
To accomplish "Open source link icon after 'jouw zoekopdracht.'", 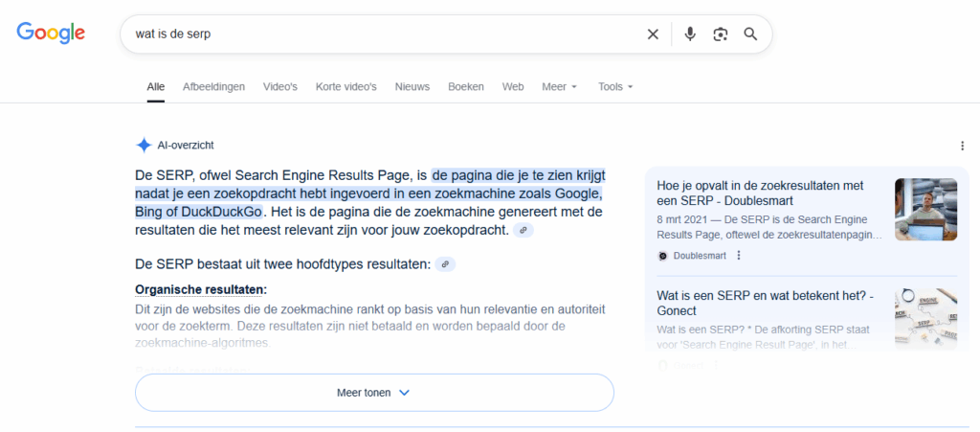I will (523, 230).
